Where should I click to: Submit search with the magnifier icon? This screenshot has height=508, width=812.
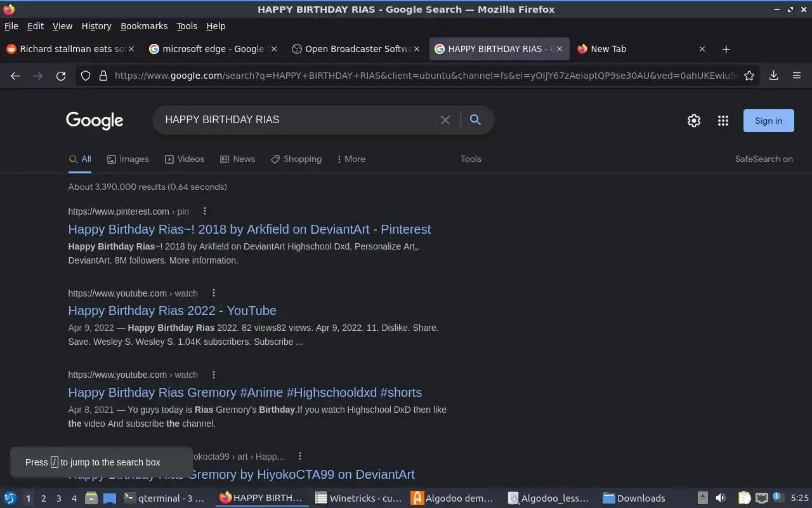[x=475, y=119]
